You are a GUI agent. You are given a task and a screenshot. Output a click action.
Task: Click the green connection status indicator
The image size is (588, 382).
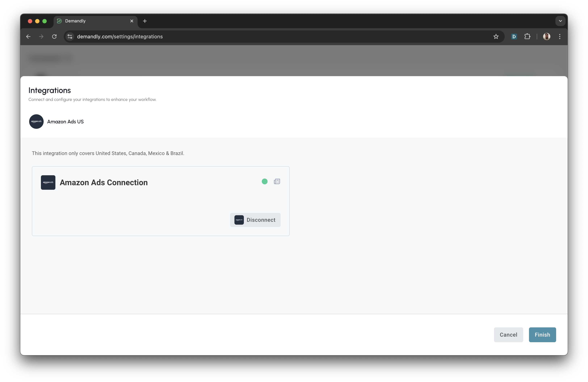[264, 181]
